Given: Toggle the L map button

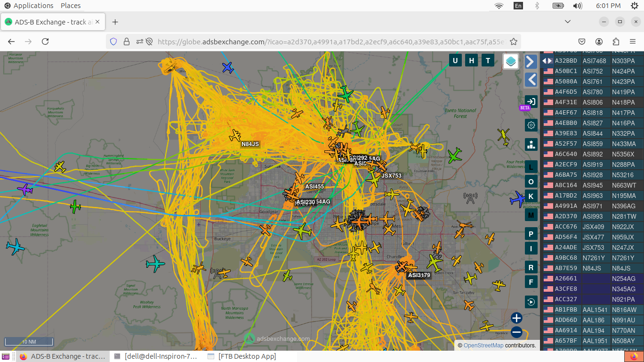Looking at the screenshot, I should click(531, 167).
